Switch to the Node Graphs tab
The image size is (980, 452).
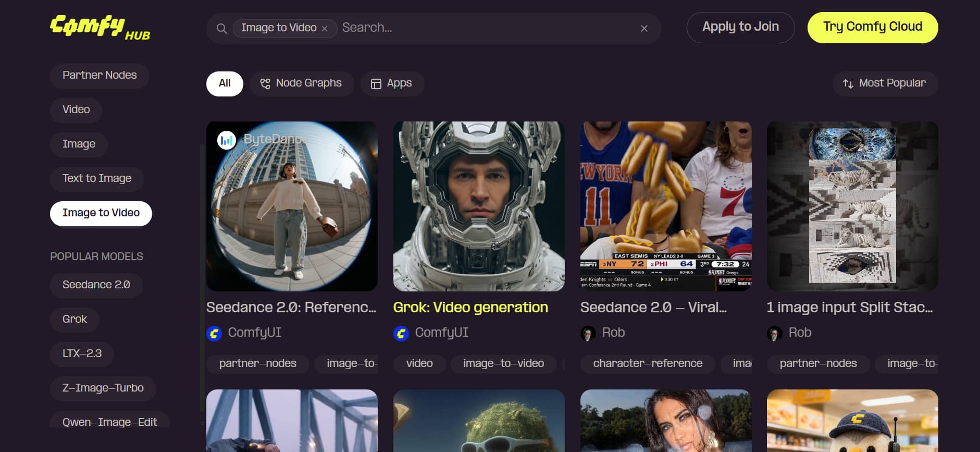coord(302,83)
